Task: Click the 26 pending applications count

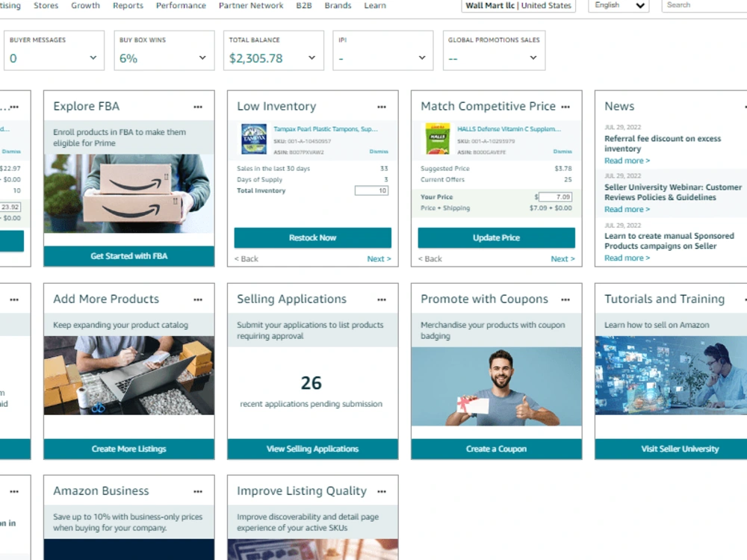Action: 311,383
